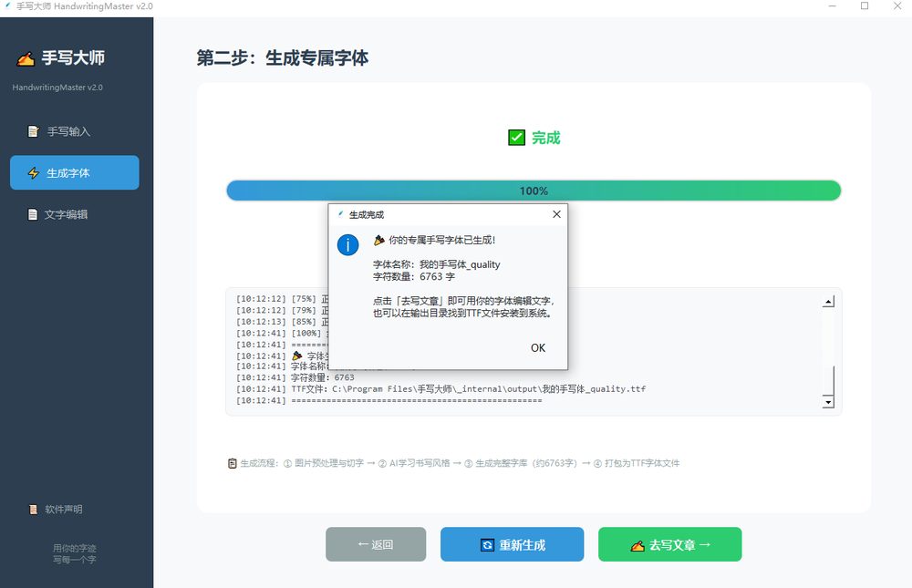Select the 生成字体 sidebar item
The image size is (912, 588).
pos(75,172)
